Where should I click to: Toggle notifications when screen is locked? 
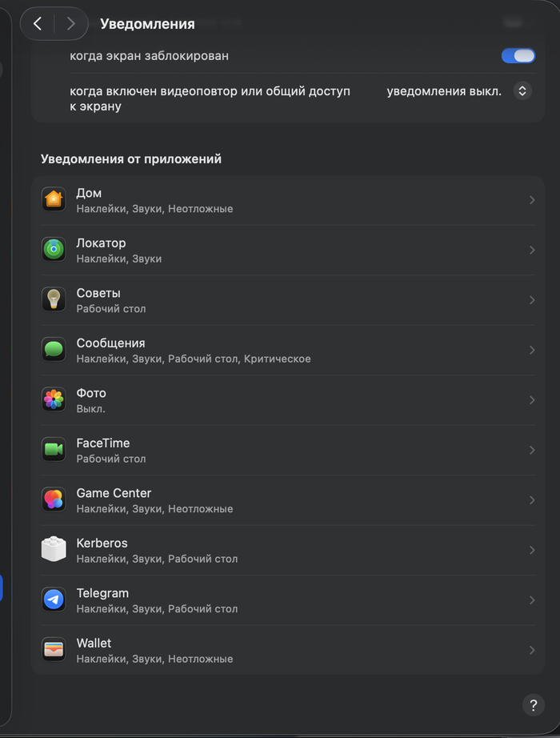click(x=518, y=56)
